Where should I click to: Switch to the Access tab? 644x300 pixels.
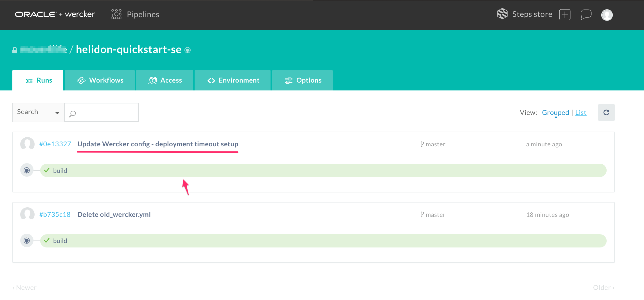coord(165,80)
